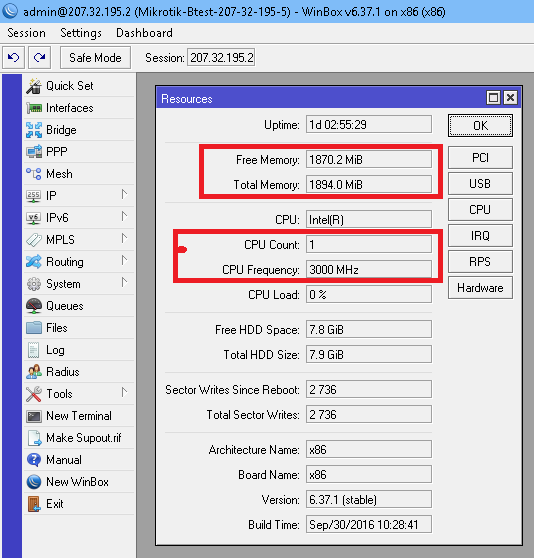The height and width of the screenshot is (558, 534).
Task: Click the IP menu's 255 icon
Action: pos(34,196)
